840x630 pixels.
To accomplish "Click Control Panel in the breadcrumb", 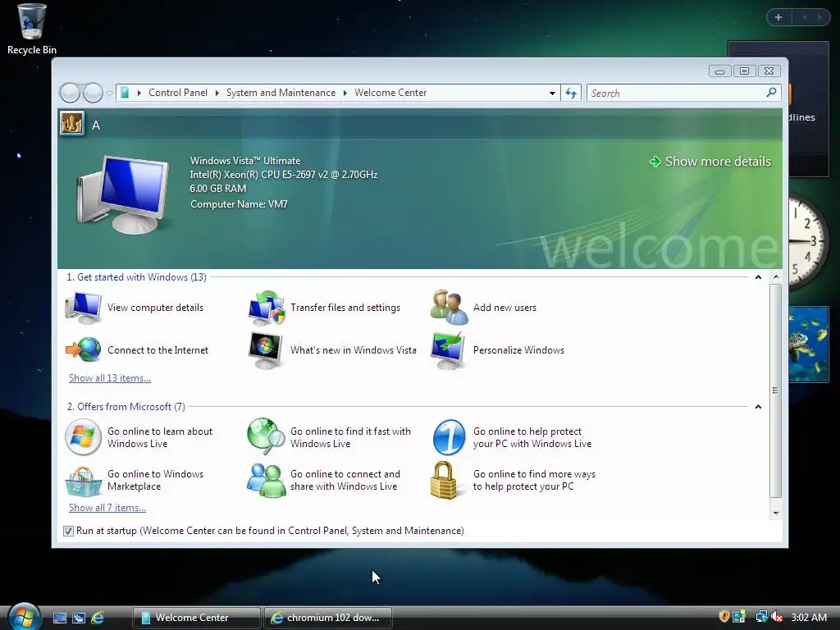I will click(x=178, y=93).
